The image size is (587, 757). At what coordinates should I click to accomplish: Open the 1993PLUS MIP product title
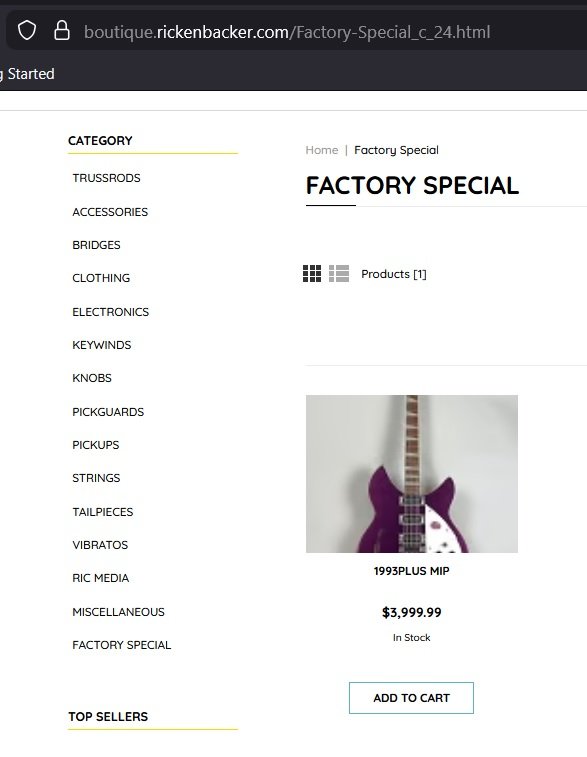coord(411,571)
